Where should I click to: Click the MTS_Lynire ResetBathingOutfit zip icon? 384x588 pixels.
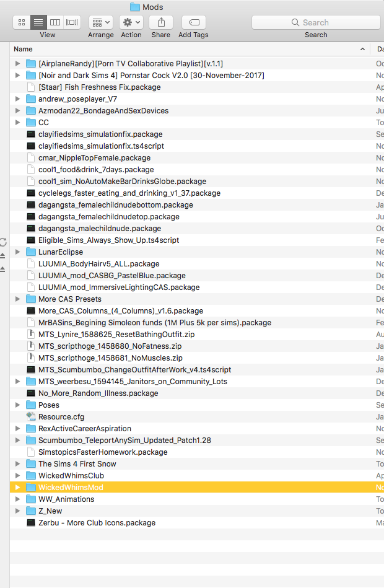[31, 334]
